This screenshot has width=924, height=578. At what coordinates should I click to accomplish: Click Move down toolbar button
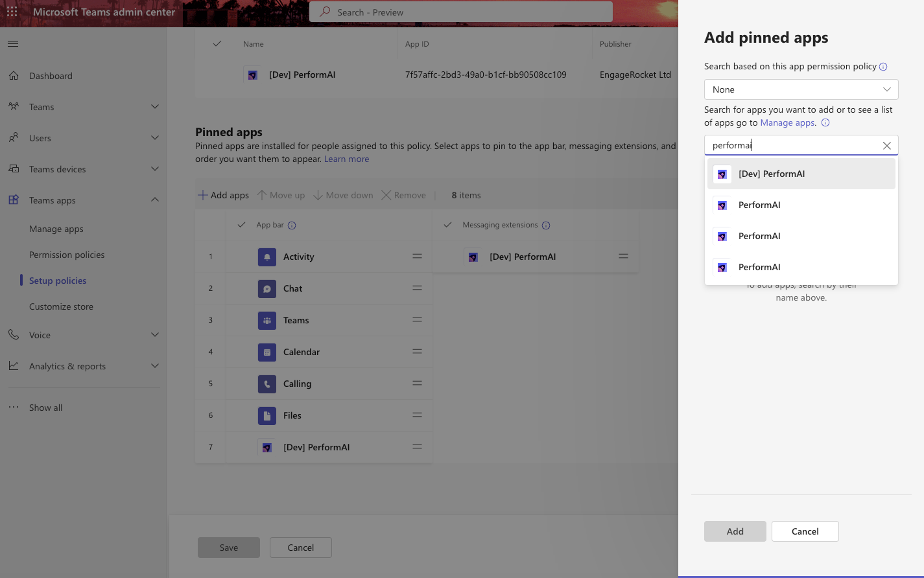(x=344, y=195)
